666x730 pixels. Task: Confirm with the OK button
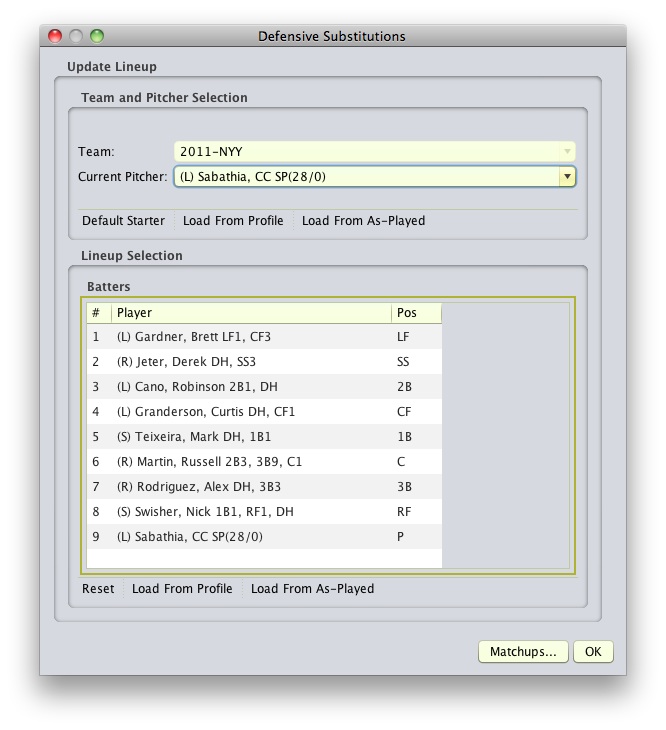point(593,651)
